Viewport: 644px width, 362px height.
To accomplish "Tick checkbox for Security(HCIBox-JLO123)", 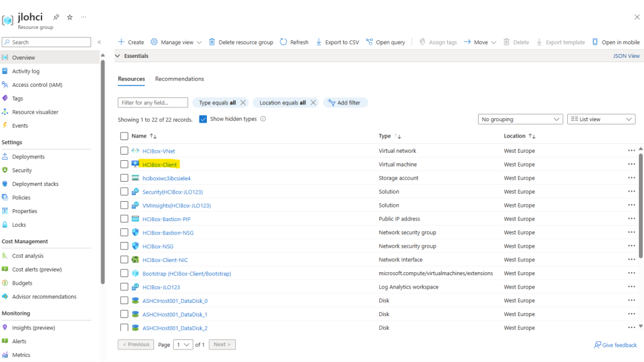I will tap(124, 191).
